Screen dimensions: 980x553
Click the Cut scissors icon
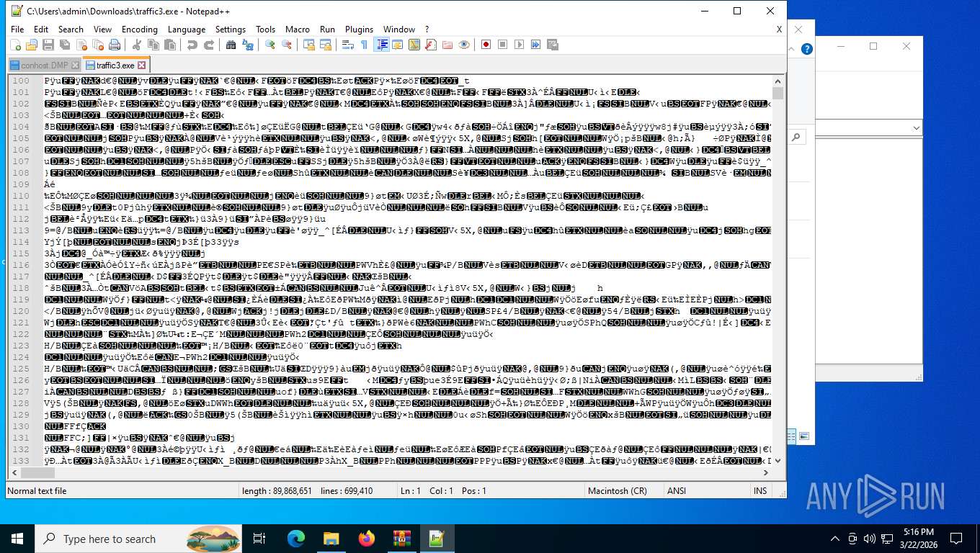click(136, 45)
